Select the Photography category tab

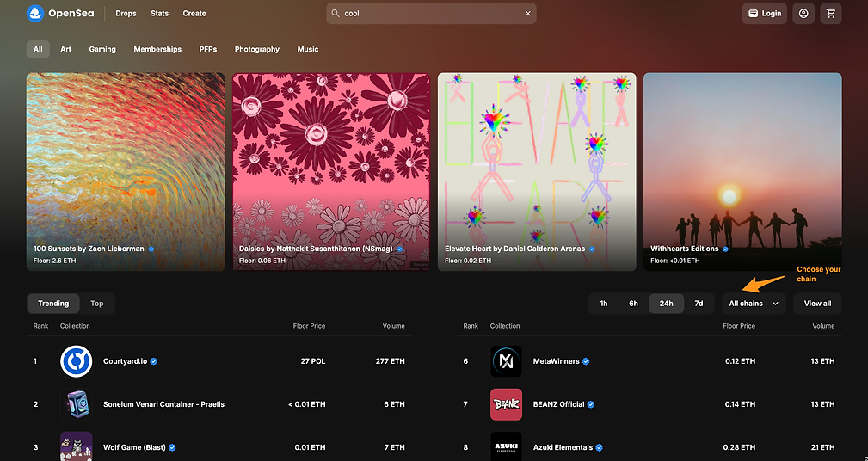257,50
